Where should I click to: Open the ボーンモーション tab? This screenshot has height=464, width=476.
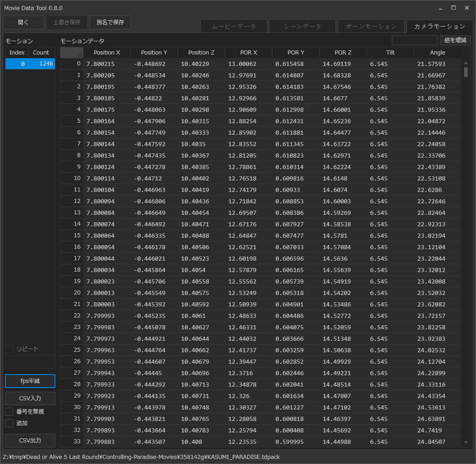coord(371,27)
